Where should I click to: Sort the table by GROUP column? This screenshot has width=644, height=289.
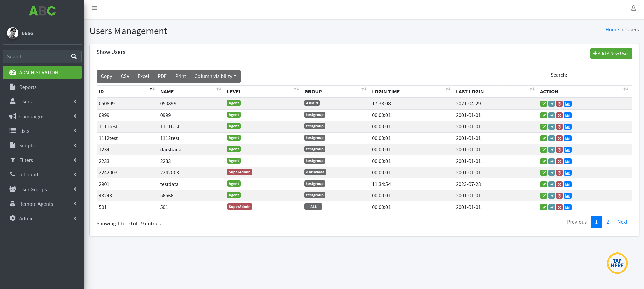336,92
